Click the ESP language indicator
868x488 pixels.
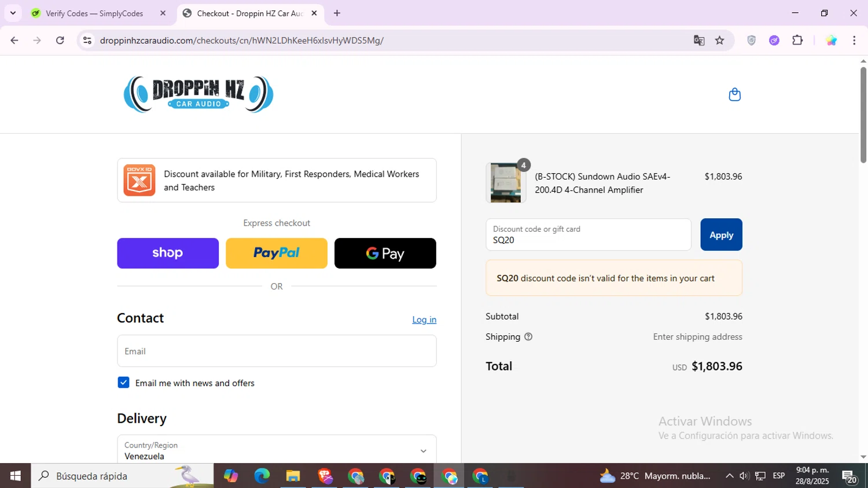point(779,476)
